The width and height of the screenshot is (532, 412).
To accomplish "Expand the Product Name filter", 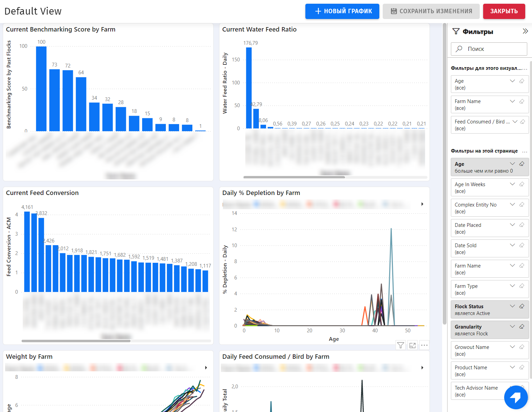I will pos(512,367).
